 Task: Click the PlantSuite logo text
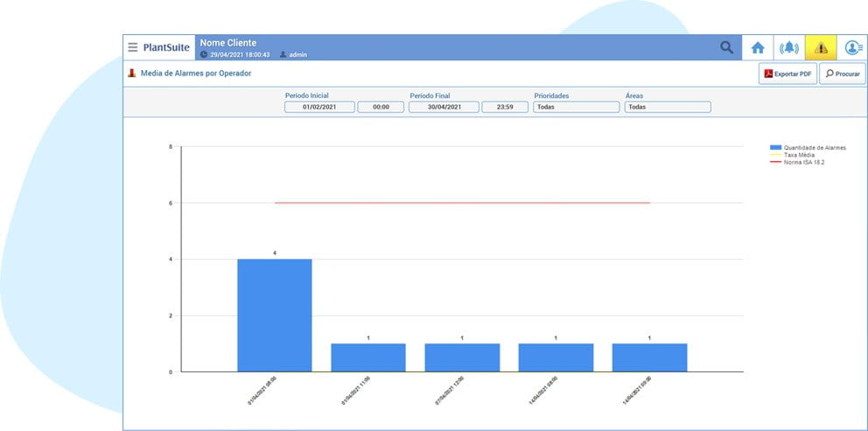(166, 47)
